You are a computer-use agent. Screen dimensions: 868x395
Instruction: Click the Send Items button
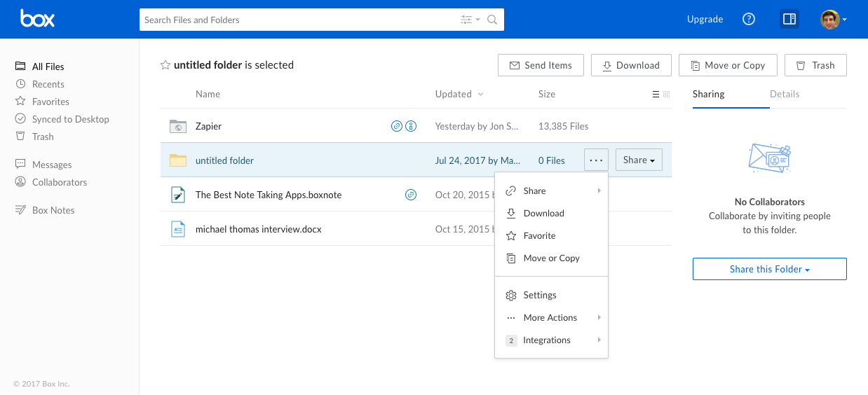pos(540,65)
